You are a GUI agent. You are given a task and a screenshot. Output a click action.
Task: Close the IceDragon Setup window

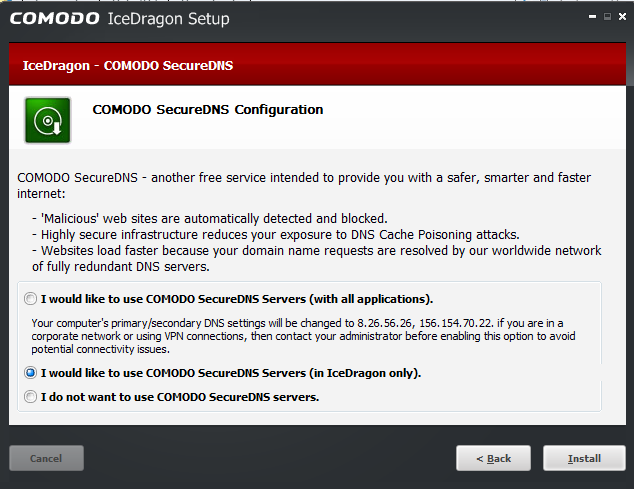pos(621,17)
